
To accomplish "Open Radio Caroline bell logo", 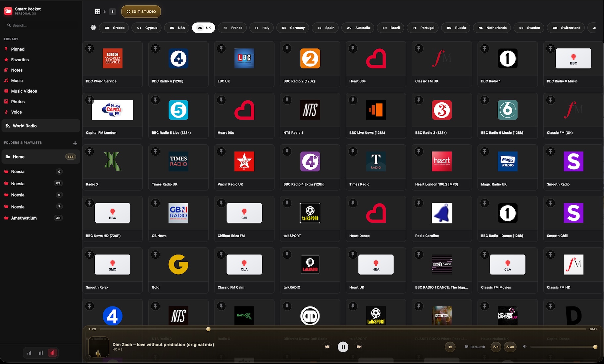I will [x=442, y=213].
